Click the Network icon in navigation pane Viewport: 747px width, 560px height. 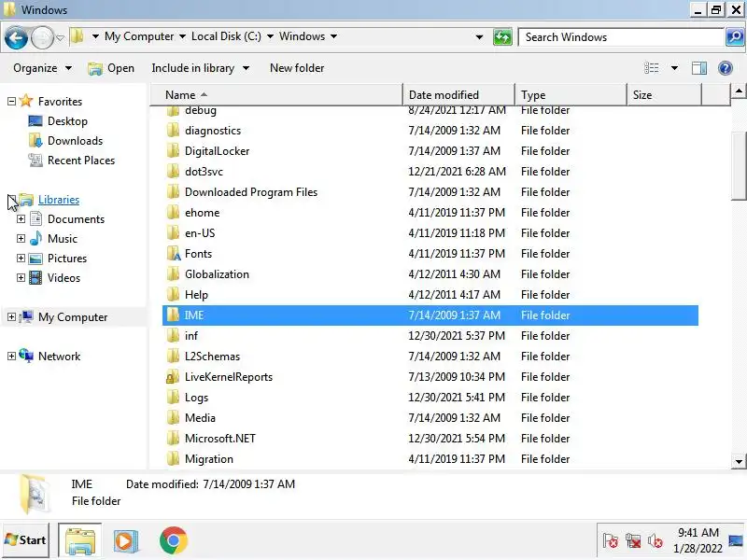[26, 356]
